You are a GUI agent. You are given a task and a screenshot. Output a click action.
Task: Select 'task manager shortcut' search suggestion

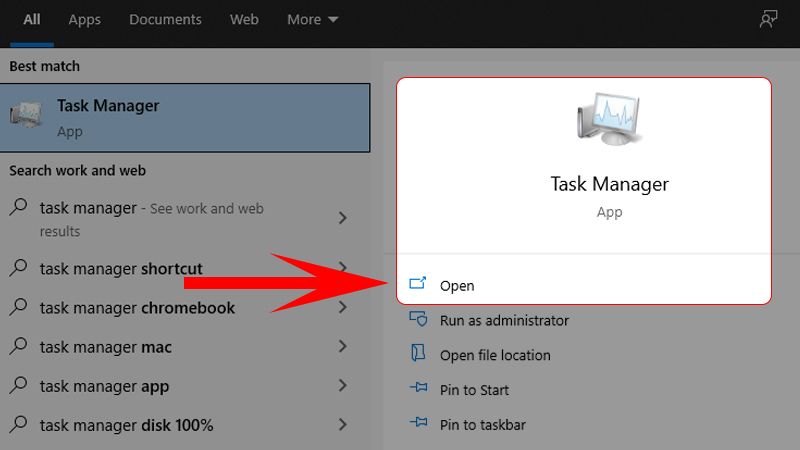tap(121, 269)
